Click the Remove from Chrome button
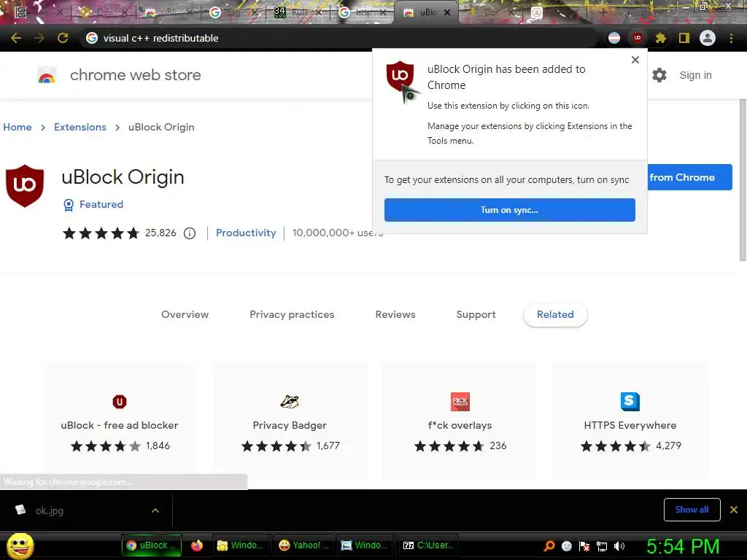This screenshot has width=747, height=560. pyautogui.click(x=689, y=177)
